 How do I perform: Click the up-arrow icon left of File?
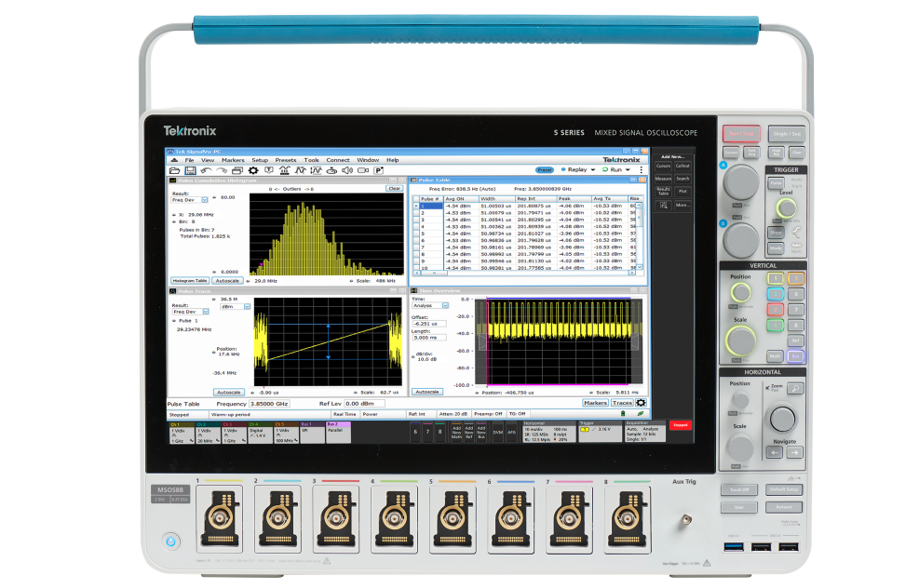174,160
